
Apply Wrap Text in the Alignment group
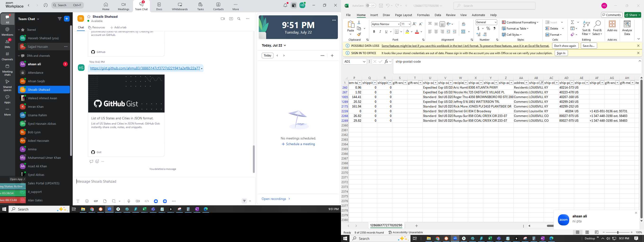point(464,24)
